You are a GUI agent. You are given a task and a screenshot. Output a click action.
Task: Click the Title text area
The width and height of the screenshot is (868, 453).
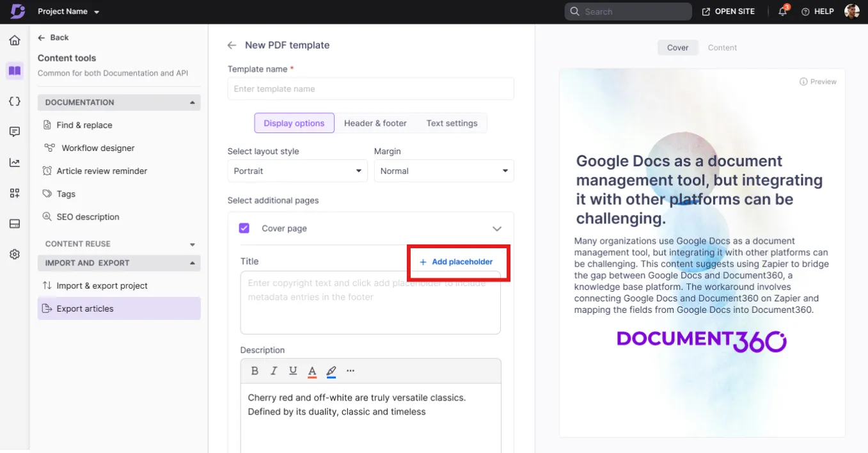coord(370,302)
